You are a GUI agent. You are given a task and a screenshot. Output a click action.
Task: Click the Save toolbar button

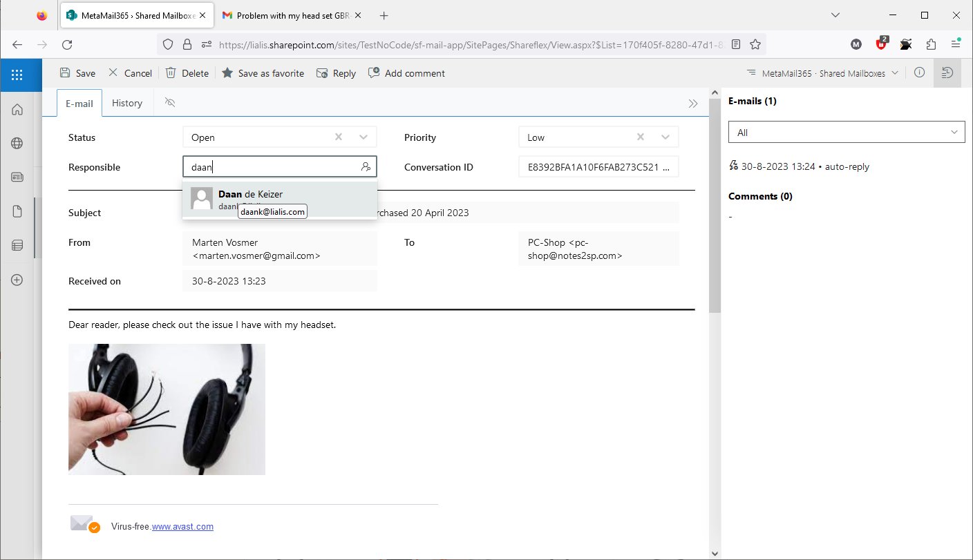[77, 73]
